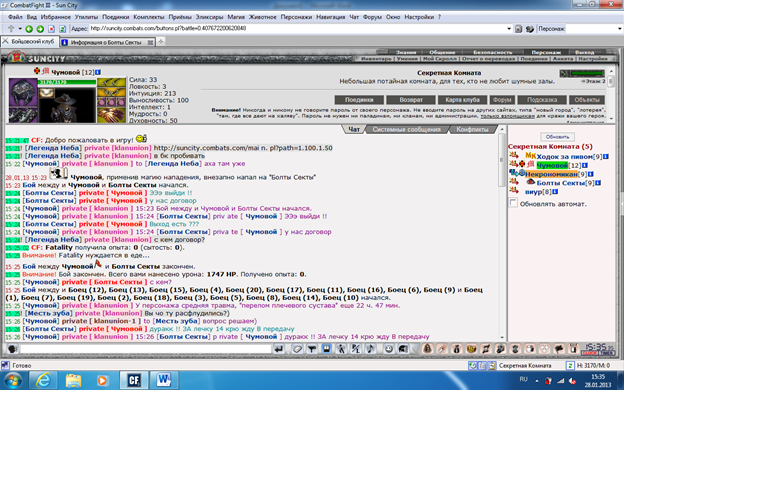
Task: Open the Магия menu
Action: tap(236, 17)
